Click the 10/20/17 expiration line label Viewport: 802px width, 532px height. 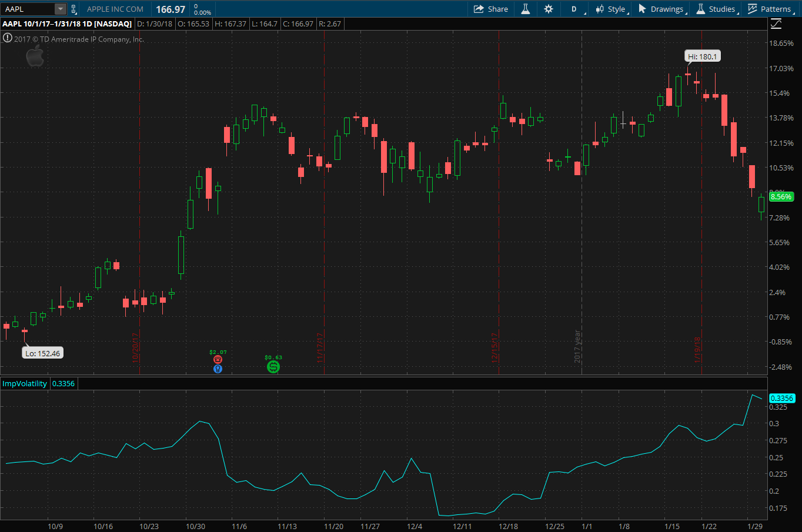point(135,347)
